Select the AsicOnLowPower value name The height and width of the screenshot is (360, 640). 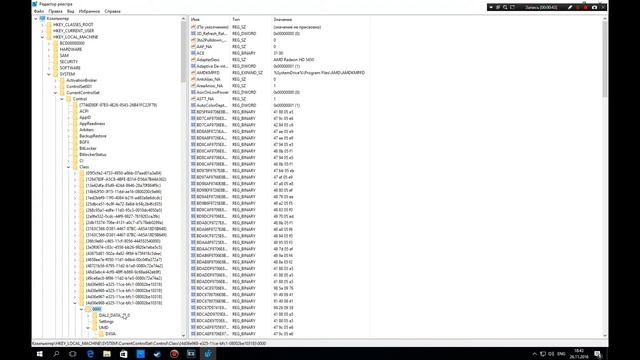point(212,92)
